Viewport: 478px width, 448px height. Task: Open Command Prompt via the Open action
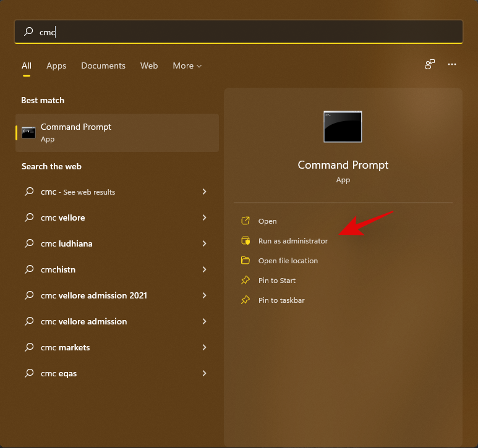267,221
